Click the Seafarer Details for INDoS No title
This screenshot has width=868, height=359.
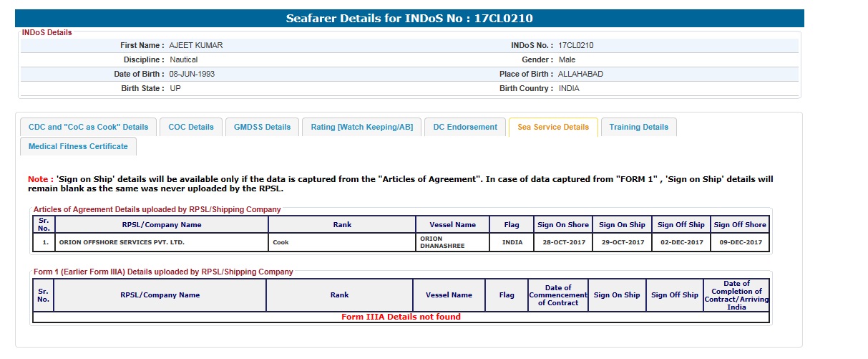409,18
